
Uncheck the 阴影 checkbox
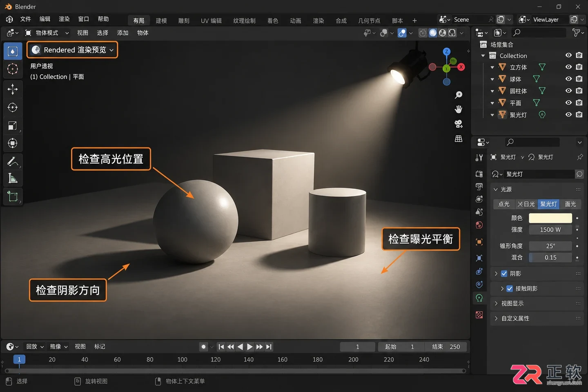tap(504, 274)
